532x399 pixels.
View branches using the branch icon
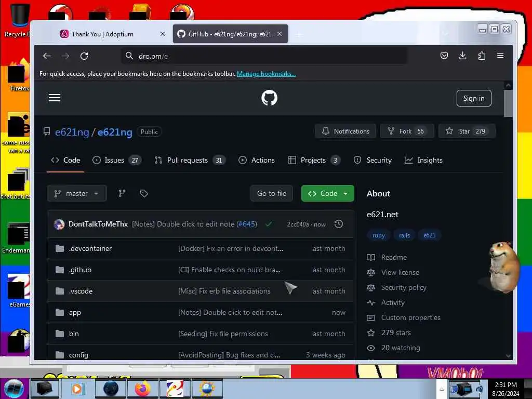[x=122, y=193]
